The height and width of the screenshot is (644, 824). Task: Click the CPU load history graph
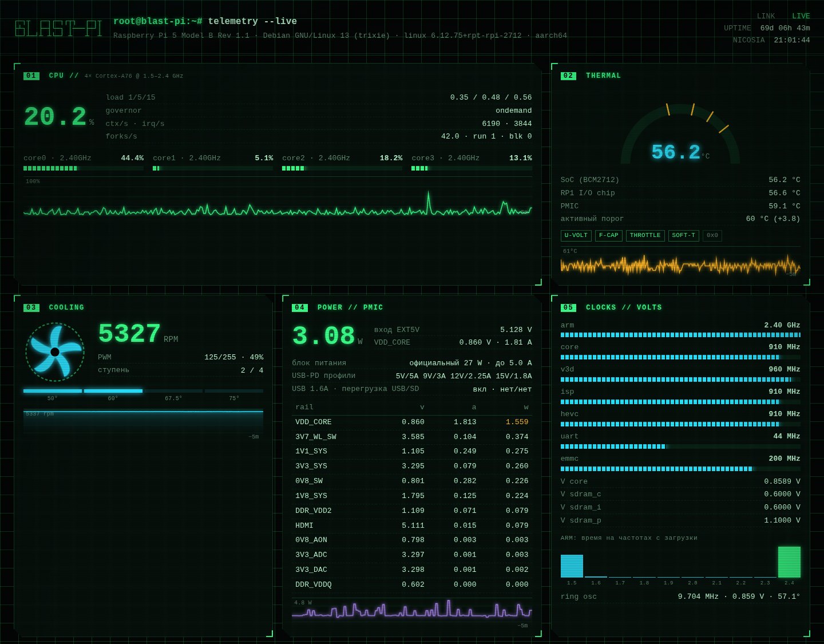278,197
